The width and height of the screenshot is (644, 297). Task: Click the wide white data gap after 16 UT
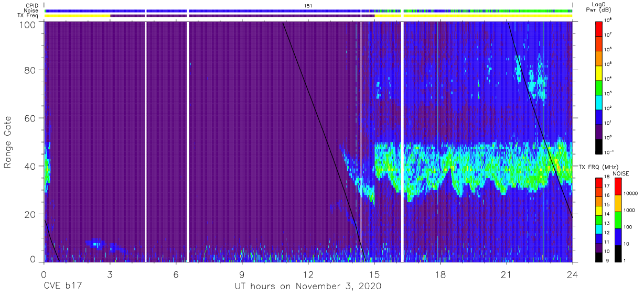(402, 141)
